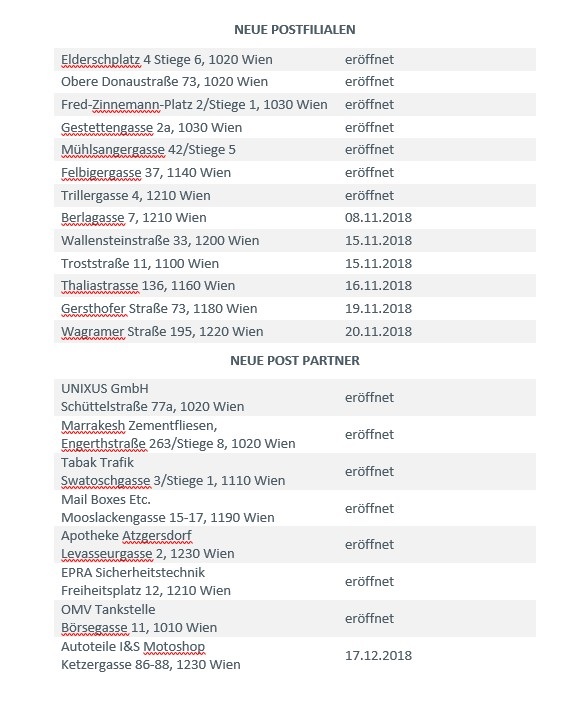Click the Apotheke Atzgersdorf text
The width and height of the screenshot is (578, 702).
pyautogui.click(x=126, y=535)
